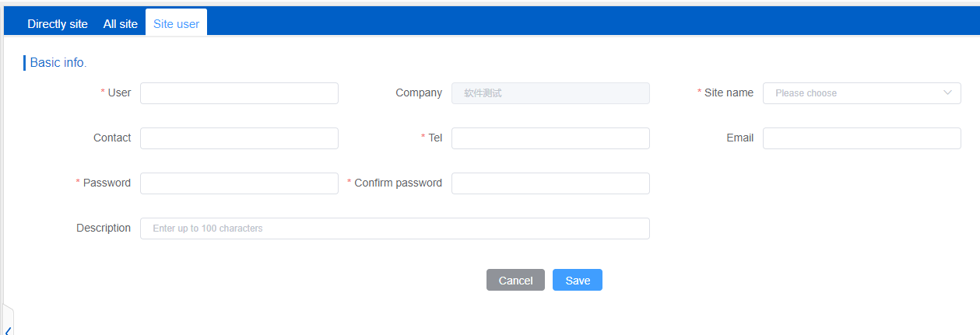Select the Email input field
Viewport: 980px width, 335px height.
pyautogui.click(x=862, y=138)
